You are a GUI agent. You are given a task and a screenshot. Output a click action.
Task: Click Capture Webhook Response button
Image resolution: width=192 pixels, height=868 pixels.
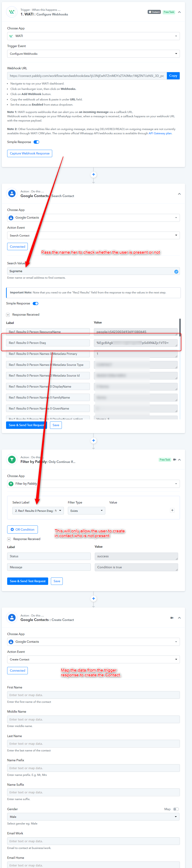tap(30, 153)
